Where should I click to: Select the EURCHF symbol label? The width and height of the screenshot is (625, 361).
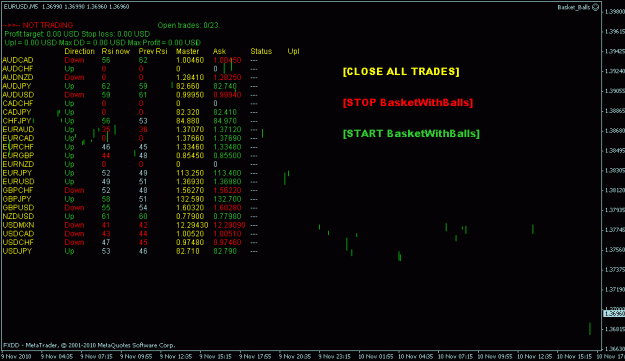[18, 147]
